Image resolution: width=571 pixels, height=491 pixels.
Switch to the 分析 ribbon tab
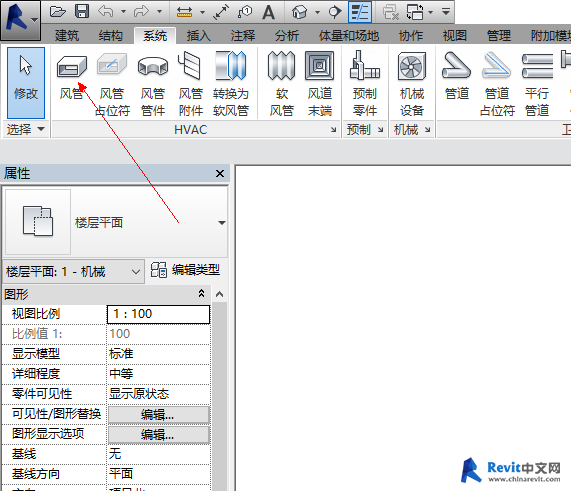coord(287,36)
